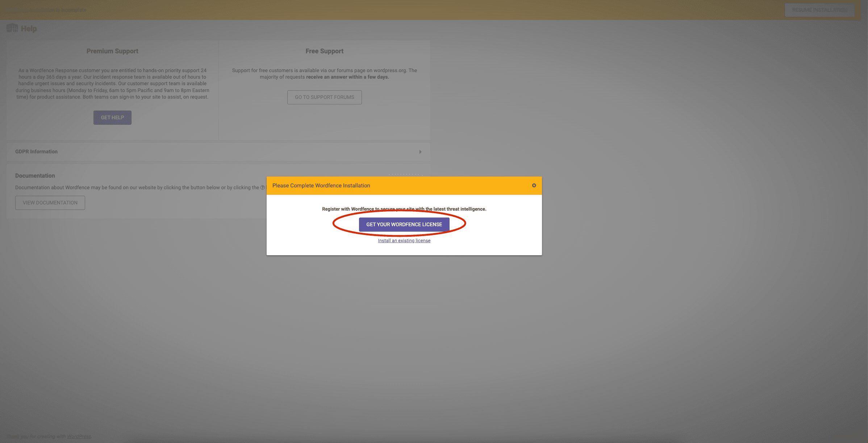This screenshot has width=868, height=443.
Task: Select the Premium Support heading
Action: pos(112,51)
